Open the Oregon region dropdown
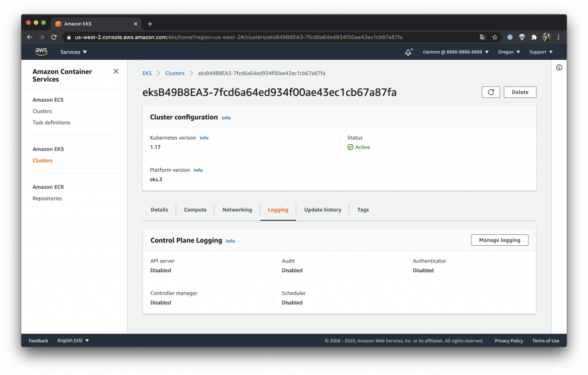 509,52
